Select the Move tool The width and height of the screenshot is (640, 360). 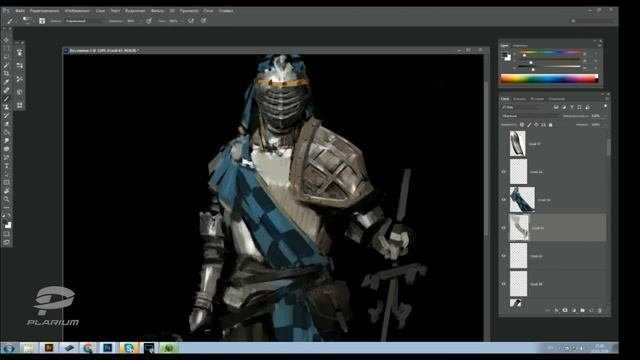[6, 40]
